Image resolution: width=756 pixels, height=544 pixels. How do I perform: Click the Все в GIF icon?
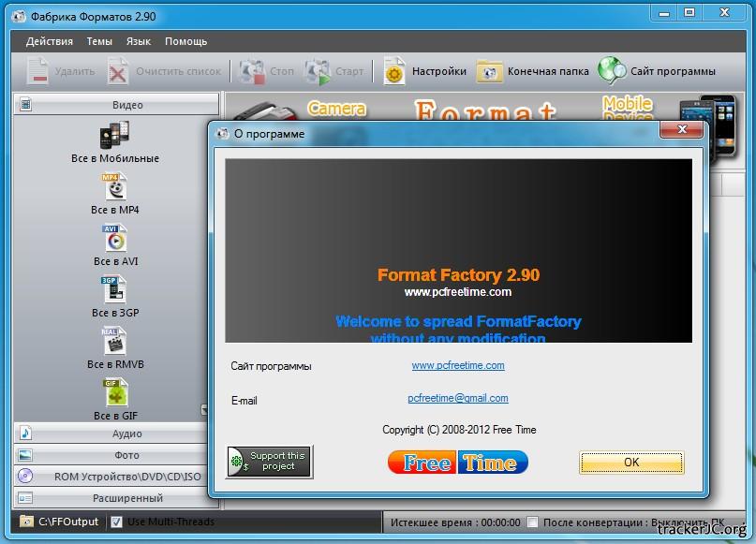(x=114, y=392)
